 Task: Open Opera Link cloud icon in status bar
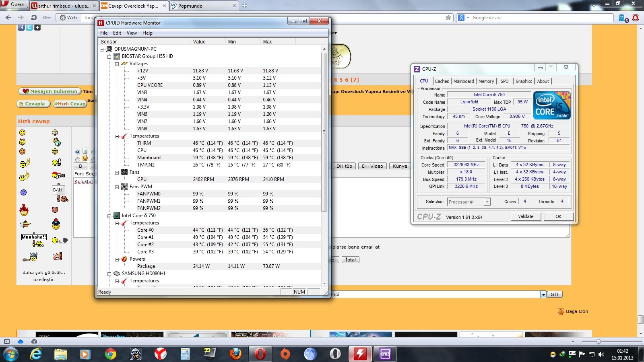[20, 341]
